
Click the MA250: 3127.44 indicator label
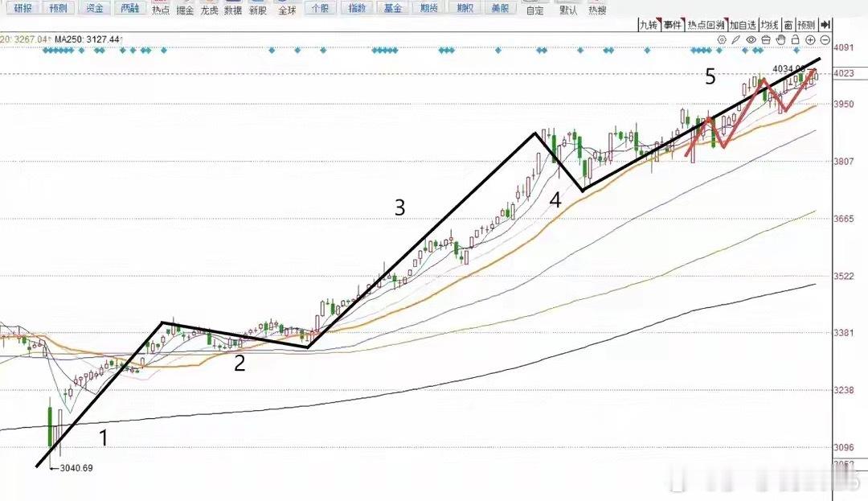(87, 39)
